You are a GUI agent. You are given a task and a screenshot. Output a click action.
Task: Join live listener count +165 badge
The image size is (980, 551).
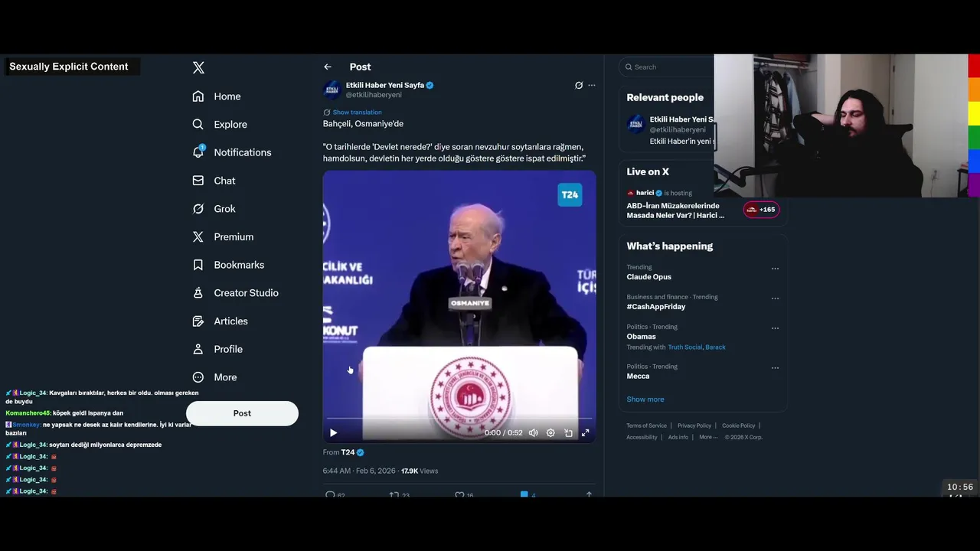pos(761,210)
